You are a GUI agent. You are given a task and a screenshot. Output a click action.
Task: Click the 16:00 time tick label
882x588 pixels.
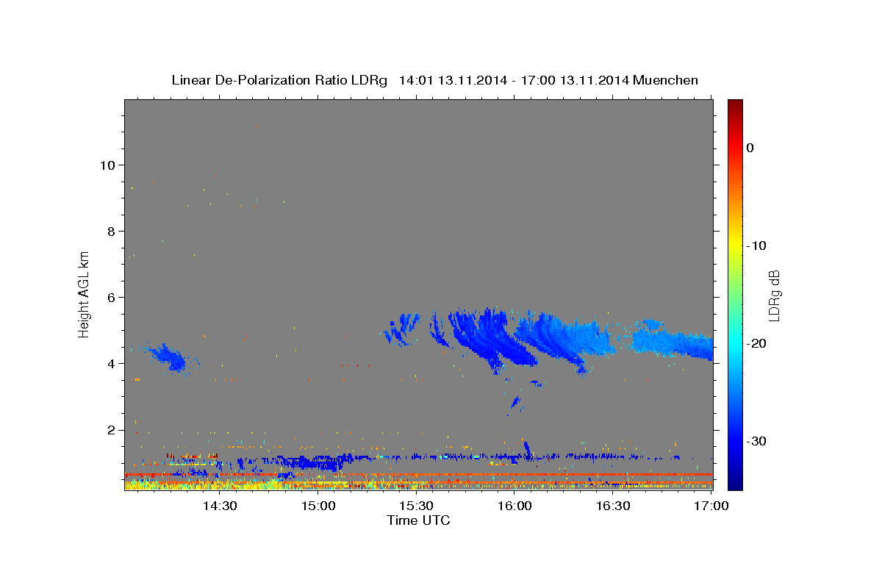pos(514,506)
